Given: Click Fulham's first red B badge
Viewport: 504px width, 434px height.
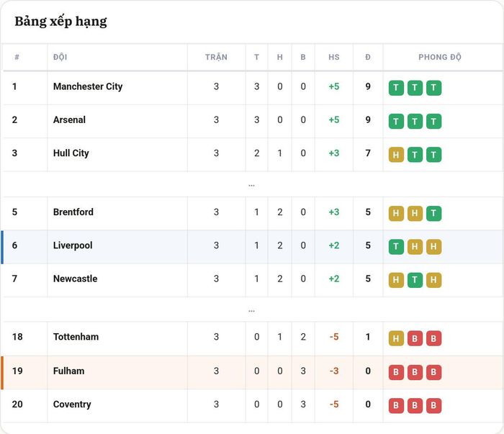Looking at the screenshot, I should (396, 372).
